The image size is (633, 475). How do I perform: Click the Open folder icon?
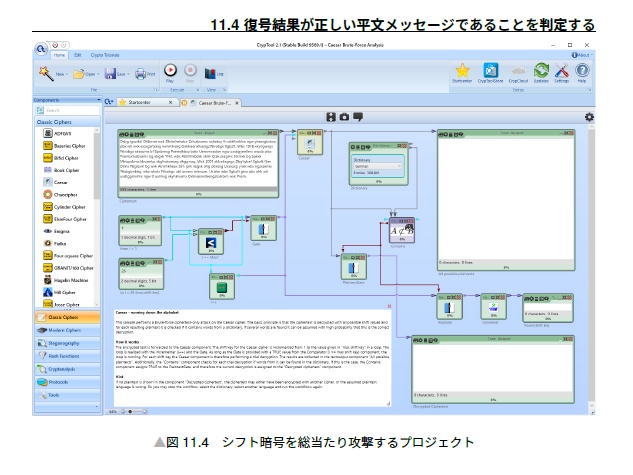(x=79, y=73)
